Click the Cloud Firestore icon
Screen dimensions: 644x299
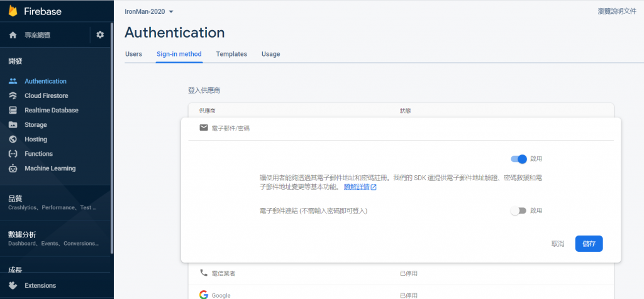coord(13,95)
